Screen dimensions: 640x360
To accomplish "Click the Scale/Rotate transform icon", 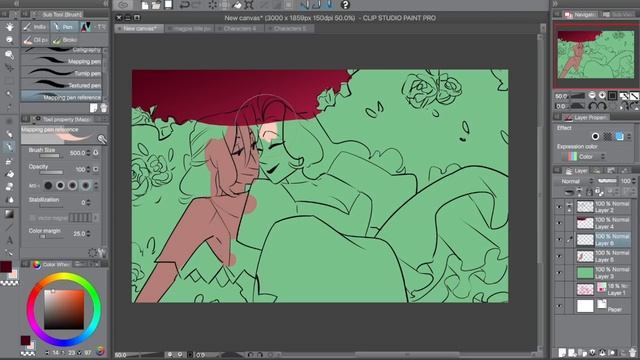I will point(249,5).
